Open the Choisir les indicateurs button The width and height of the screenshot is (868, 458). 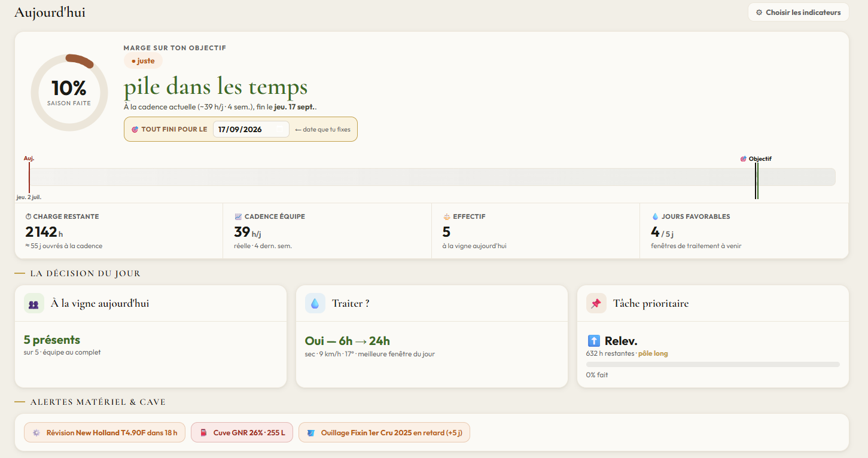(798, 12)
